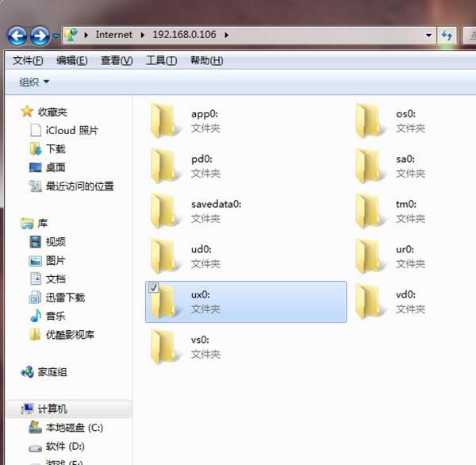Uncheck the ux0: folder checkbox

pos(154,288)
